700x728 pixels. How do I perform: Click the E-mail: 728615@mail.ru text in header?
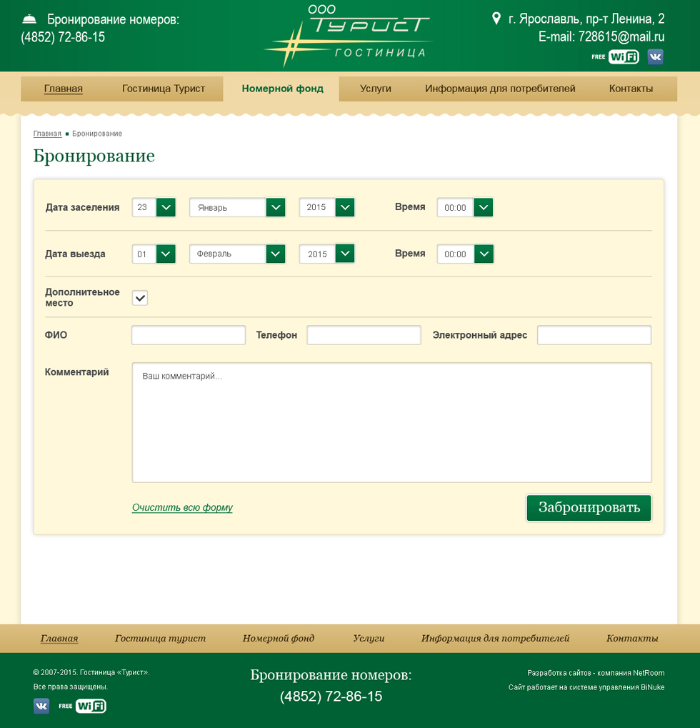601,36
